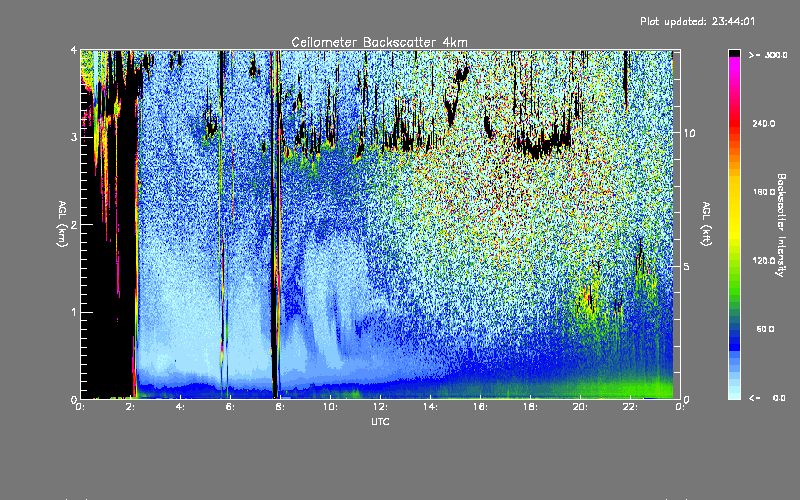
Task: Click the '10:' hour tick label
Action: 330,407
